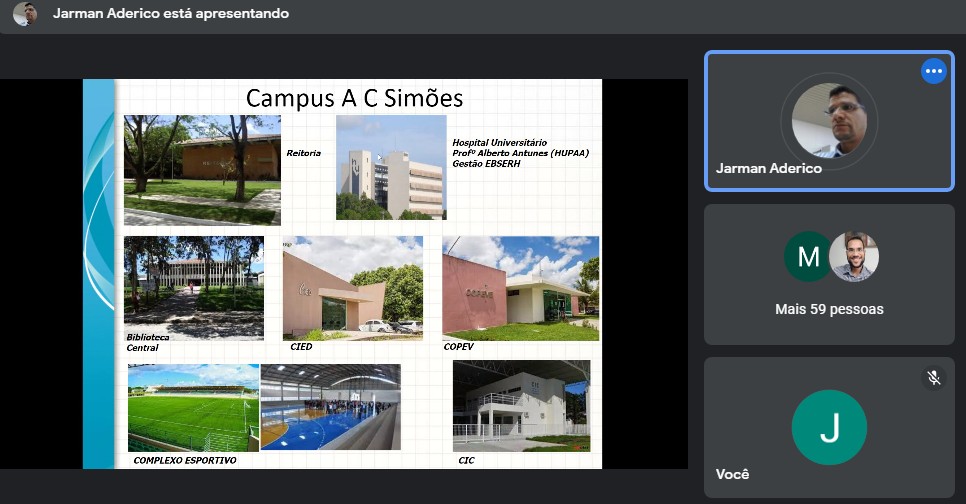Click the muted microphone icon on Você tile
The image size is (966, 504).
pyautogui.click(x=933, y=377)
